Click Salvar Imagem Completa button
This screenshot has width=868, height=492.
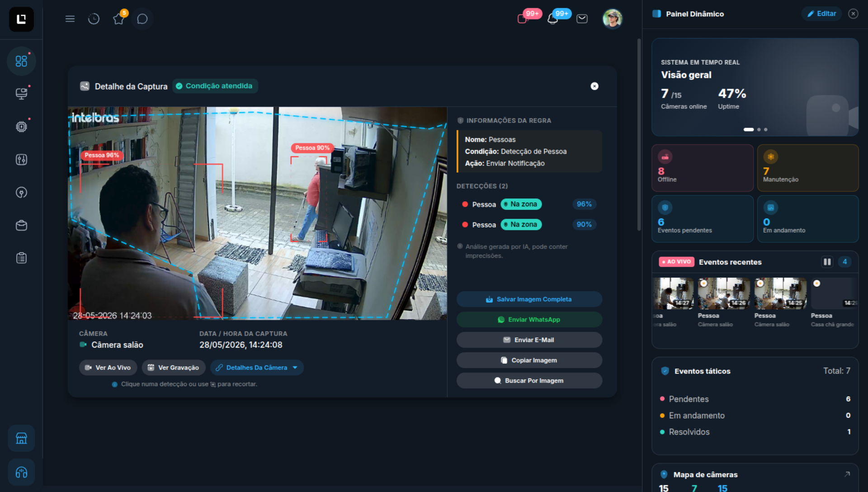[529, 299]
